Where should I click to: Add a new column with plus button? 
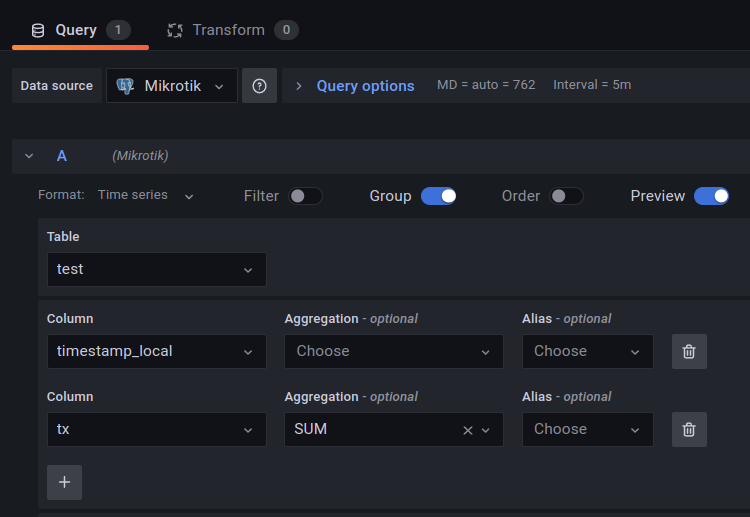[x=64, y=482]
